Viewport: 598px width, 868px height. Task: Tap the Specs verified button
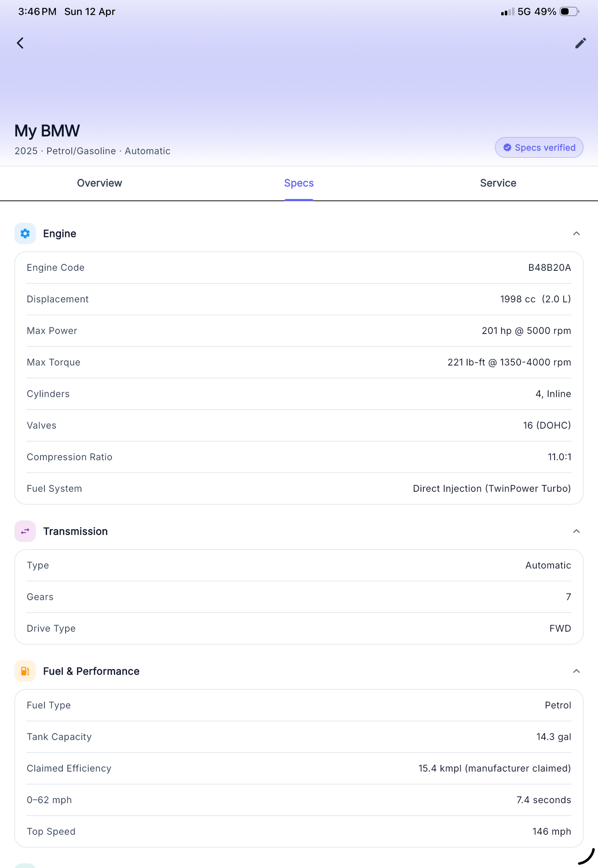coord(539,148)
